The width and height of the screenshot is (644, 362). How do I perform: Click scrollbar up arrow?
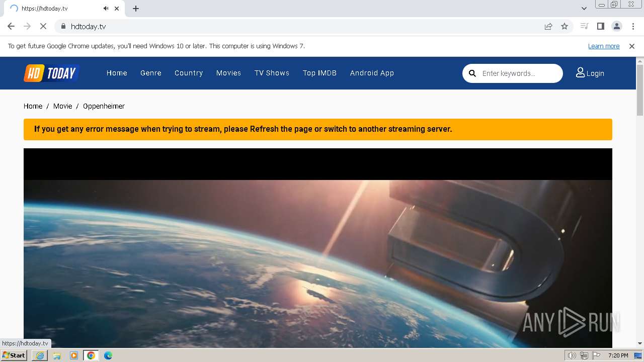point(640,60)
